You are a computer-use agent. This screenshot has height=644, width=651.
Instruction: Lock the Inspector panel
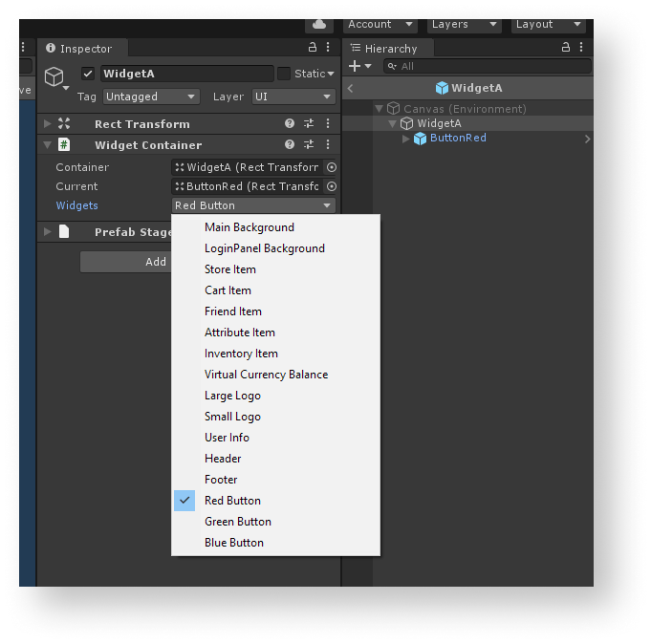[312, 47]
